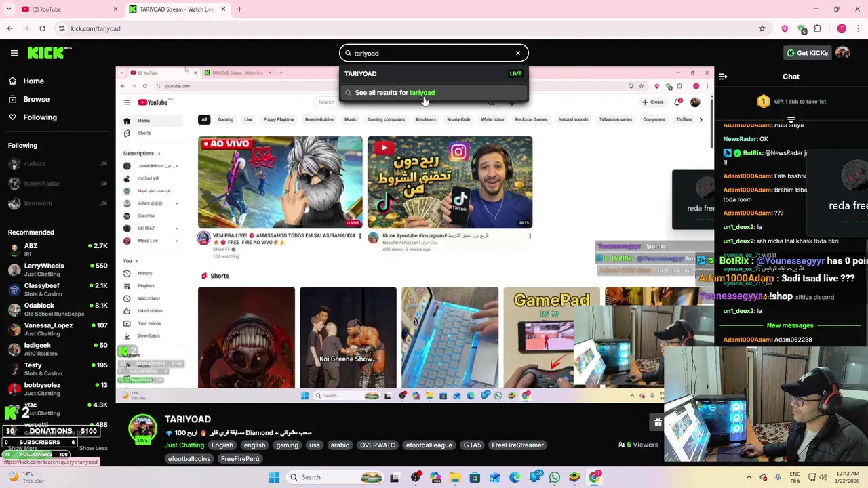868x488 pixels.
Task: Go to Home in the Kick sidebar
Action: click(x=33, y=81)
